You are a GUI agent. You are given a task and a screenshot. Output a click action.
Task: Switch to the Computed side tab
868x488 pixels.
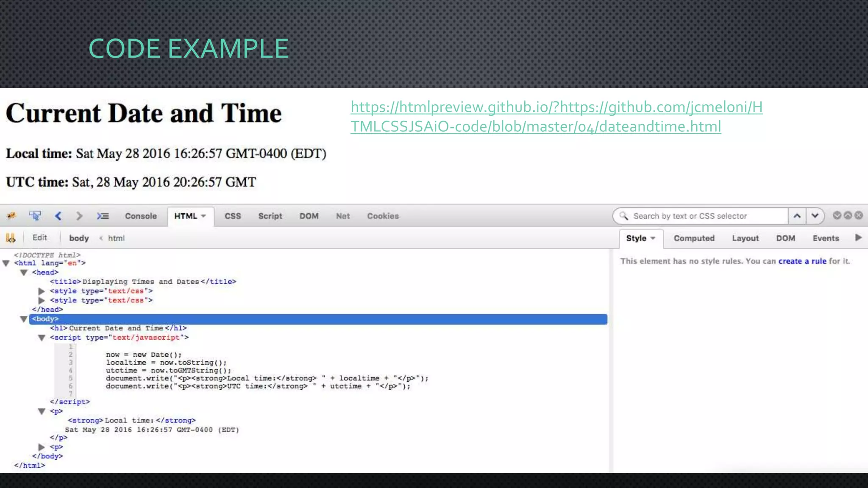[694, 238]
